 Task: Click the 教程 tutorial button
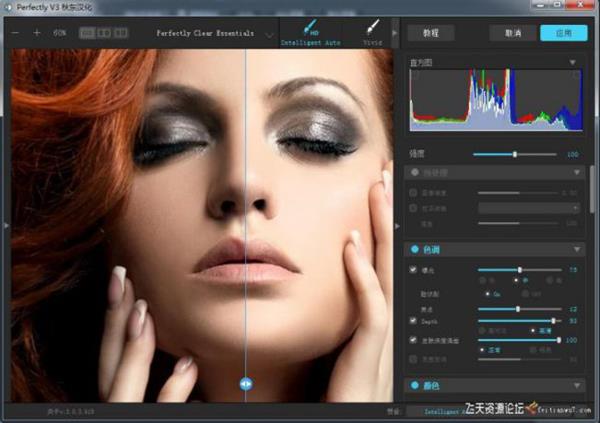[431, 33]
